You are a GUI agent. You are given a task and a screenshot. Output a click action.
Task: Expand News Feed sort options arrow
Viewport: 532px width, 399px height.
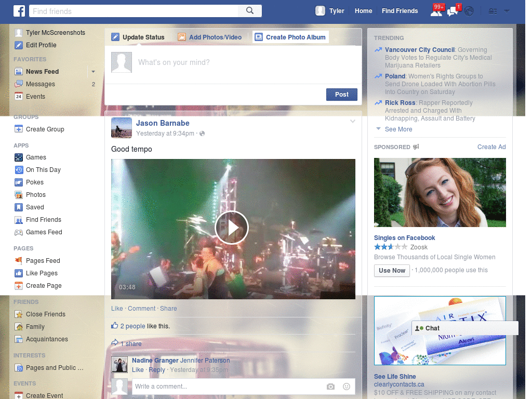93,72
